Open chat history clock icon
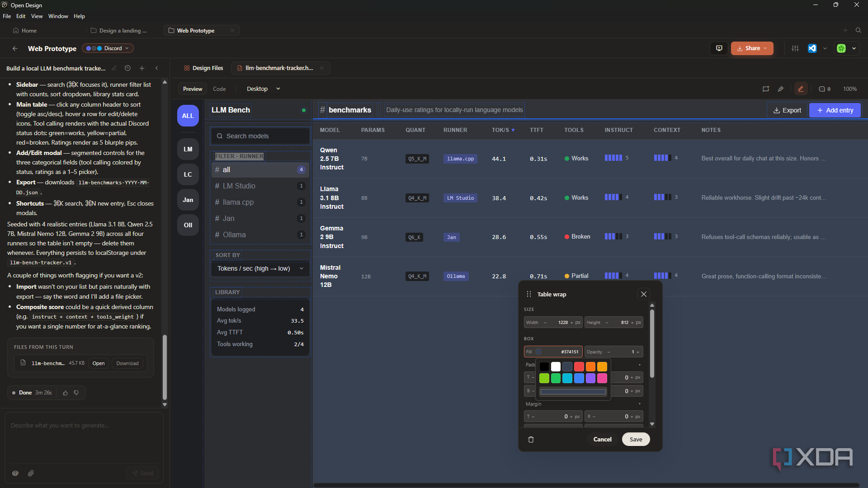Screen dimensions: 868x488 click(127, 68)
